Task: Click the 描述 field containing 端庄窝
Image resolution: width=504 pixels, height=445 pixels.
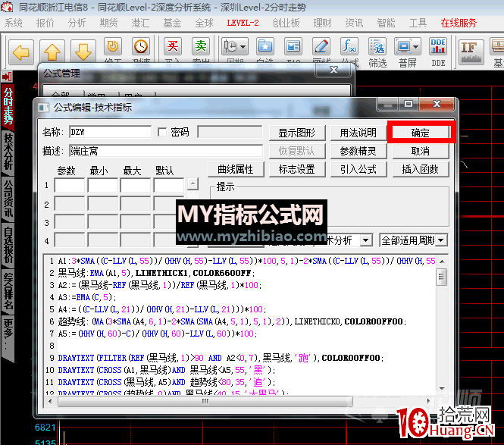Action: [165, 151]
